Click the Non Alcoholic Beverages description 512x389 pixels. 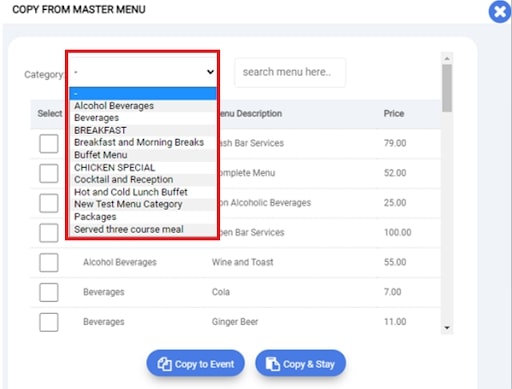(265, 203)
